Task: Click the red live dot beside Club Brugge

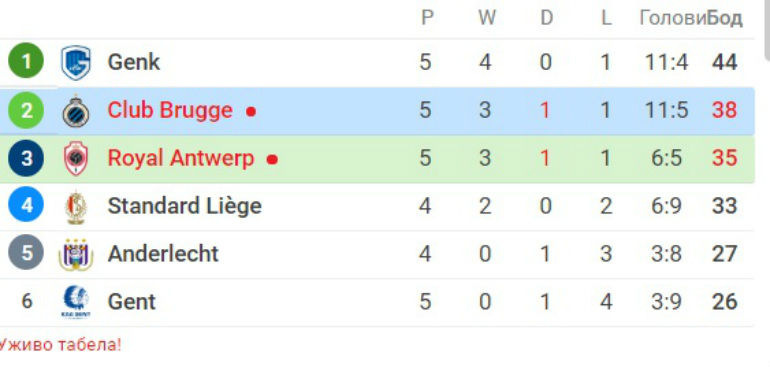Action: [251, 112]
